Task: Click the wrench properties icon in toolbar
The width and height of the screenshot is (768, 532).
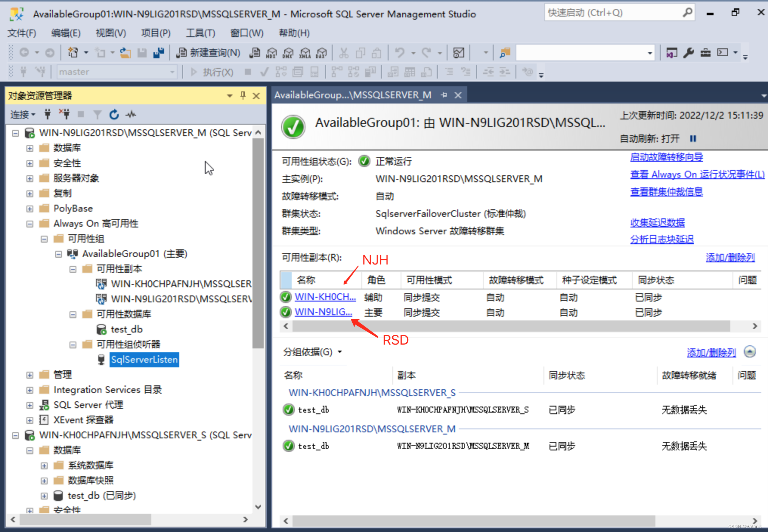Action: coord(688,53)
